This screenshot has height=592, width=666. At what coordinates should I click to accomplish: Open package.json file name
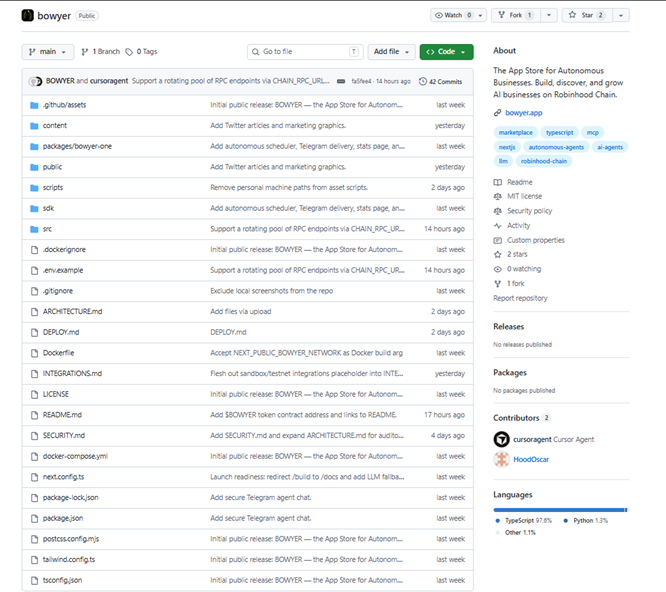(x=63, y=518)
